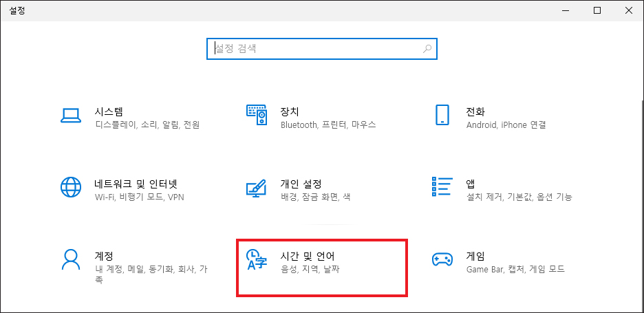Click the text '내 계정, 메일, 동기화, 회사, 가족'
Screen dimensions: 644x313
pos(151,274)
